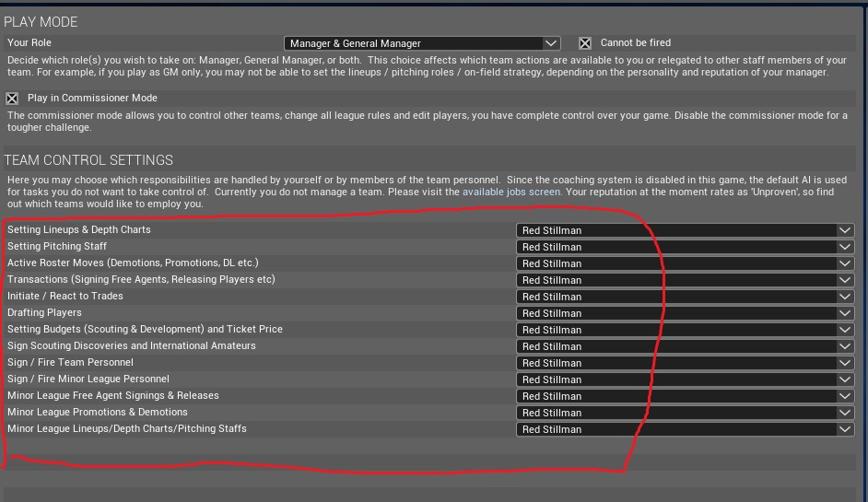Open the available jobs screen link
The image size is (868, 502).
click(511, 193)
